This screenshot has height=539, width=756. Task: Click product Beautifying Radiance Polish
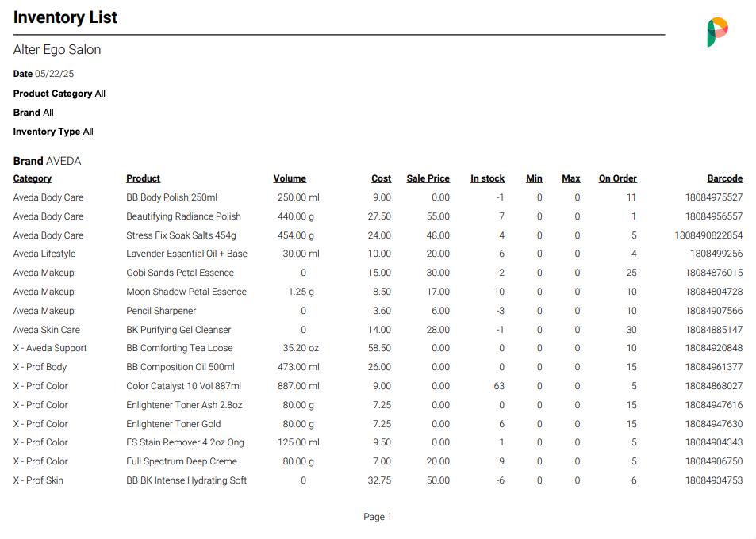coord(184,216)
